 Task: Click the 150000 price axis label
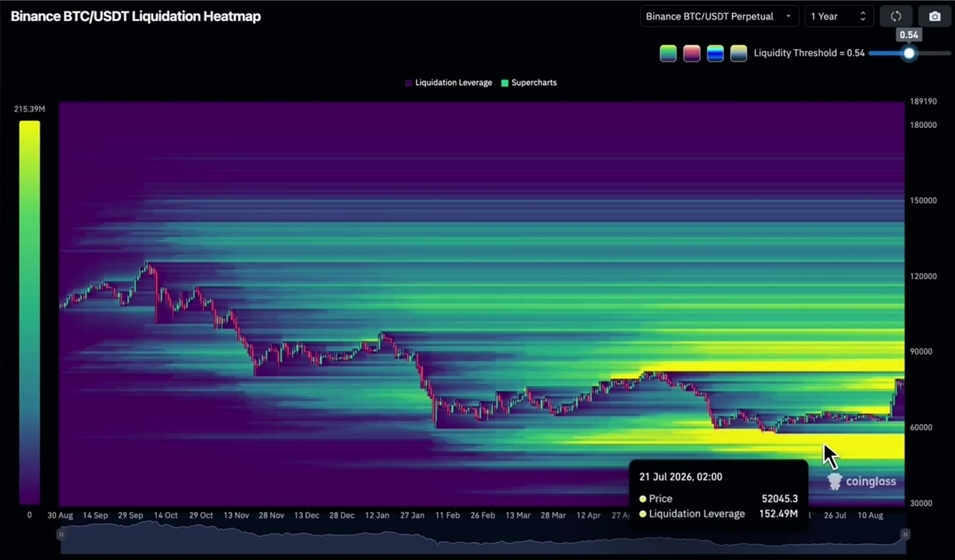(x=923, y=200)
